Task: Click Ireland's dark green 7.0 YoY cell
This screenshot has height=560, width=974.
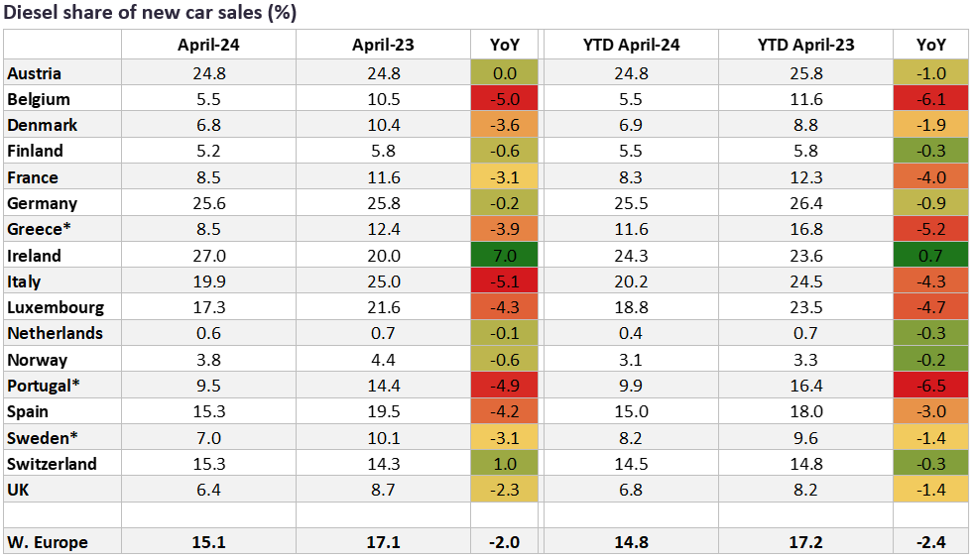Action: [x=504, y=255]
